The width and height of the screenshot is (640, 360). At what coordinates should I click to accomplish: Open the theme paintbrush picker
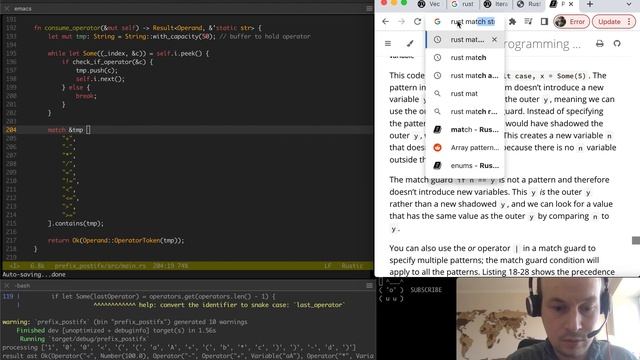click(x=410, y=43)
